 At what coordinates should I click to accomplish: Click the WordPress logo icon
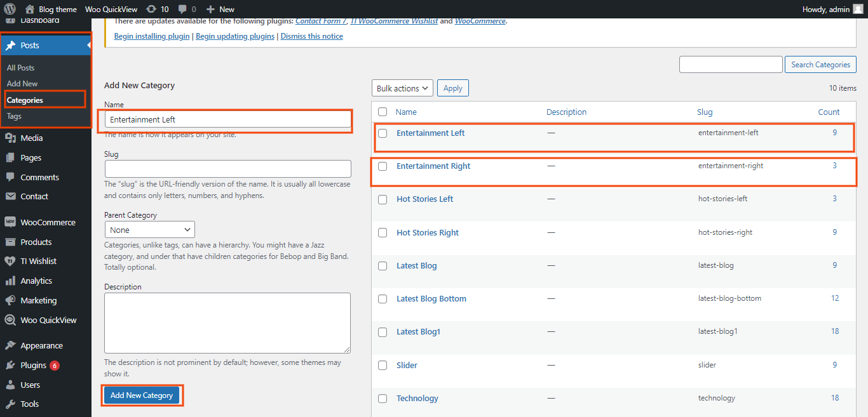10,9
